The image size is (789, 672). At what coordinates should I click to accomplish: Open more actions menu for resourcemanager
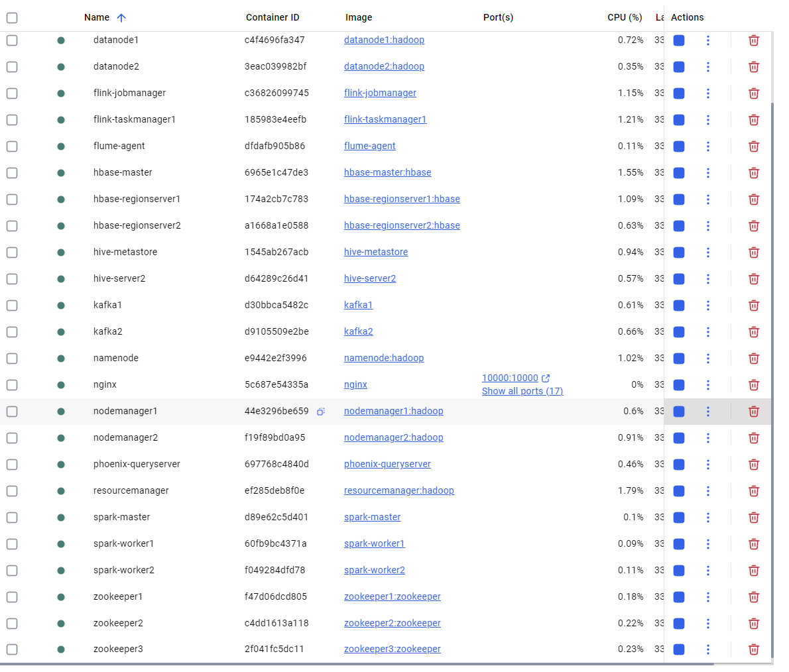click(708, 491)
